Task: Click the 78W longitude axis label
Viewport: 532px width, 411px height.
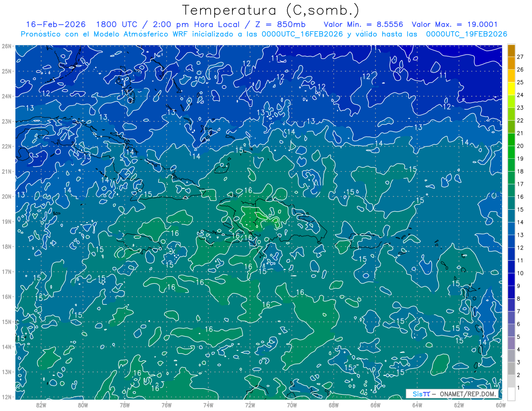Action: tap(125, 405)
